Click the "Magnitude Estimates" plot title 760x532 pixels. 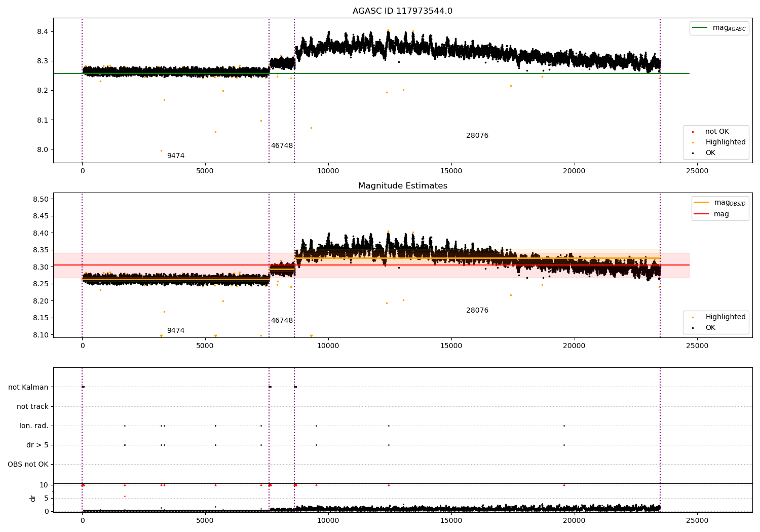(x=402, y=186)
